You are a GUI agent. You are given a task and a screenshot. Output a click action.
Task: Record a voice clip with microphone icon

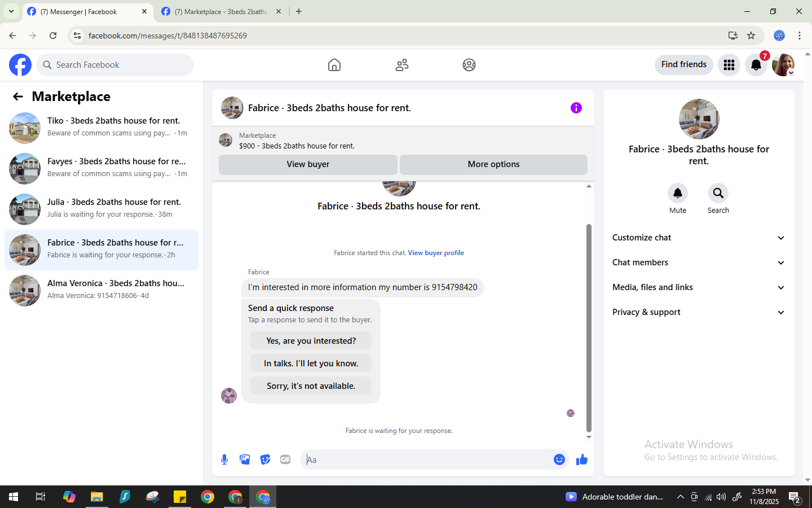(x=224, y=459)
